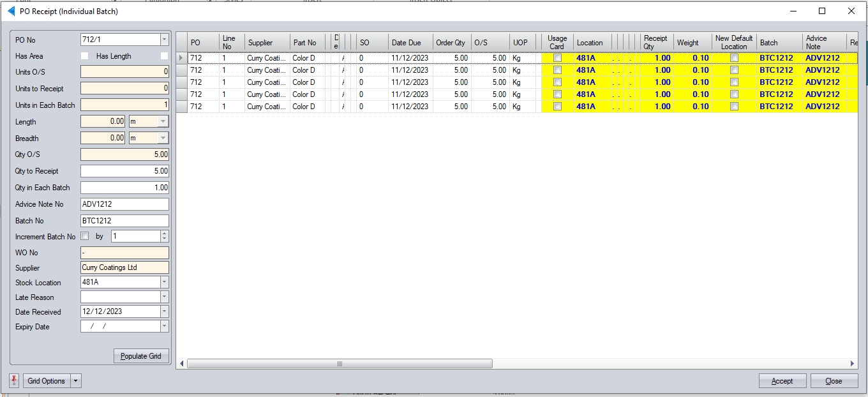Tick Usage Card checkbox in first row
The width and height of the screenshot is (868, 397).
pos(557,58)
